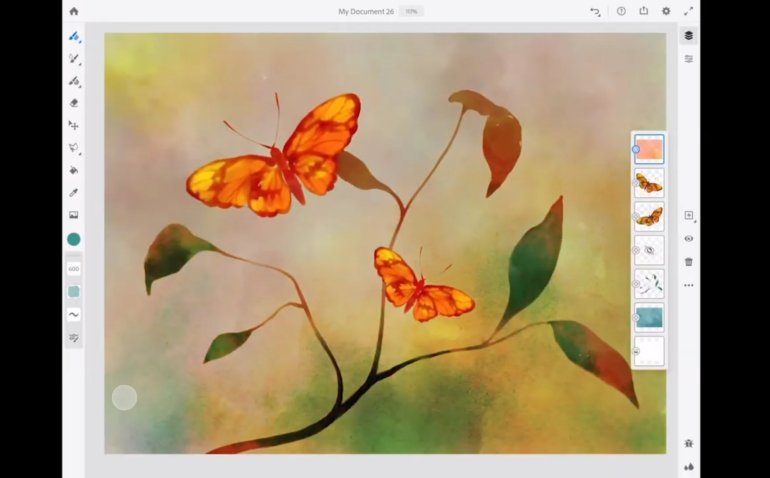Open the Help menu
770x478 pixels.
pos(621,11)
